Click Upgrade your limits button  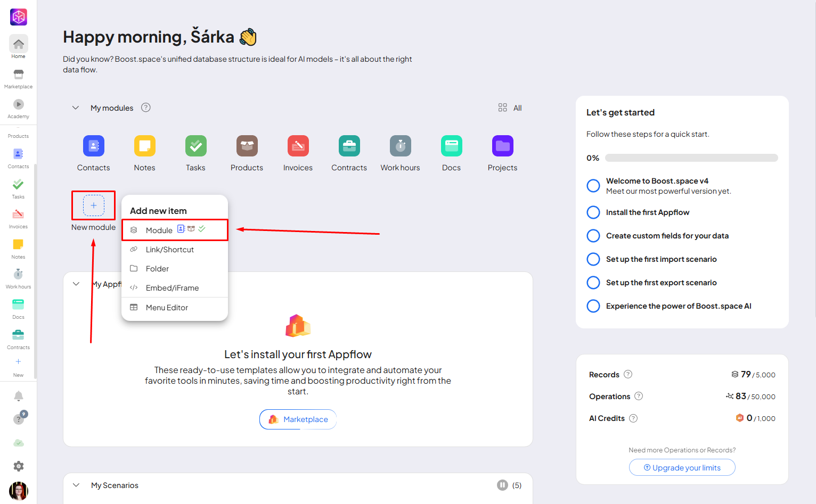coord(682,468)
